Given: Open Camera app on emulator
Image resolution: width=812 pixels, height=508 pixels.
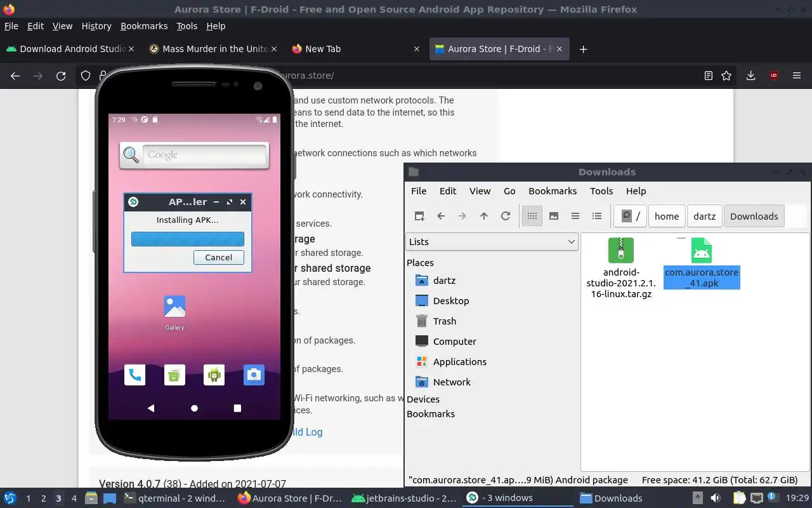Looking at the screenshot, I should pos(254,375).
